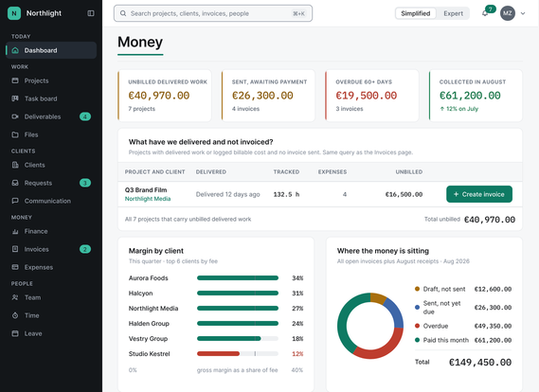Click the Total €149,450.00 figure
The image size is (539, 392).
point(480,362)
